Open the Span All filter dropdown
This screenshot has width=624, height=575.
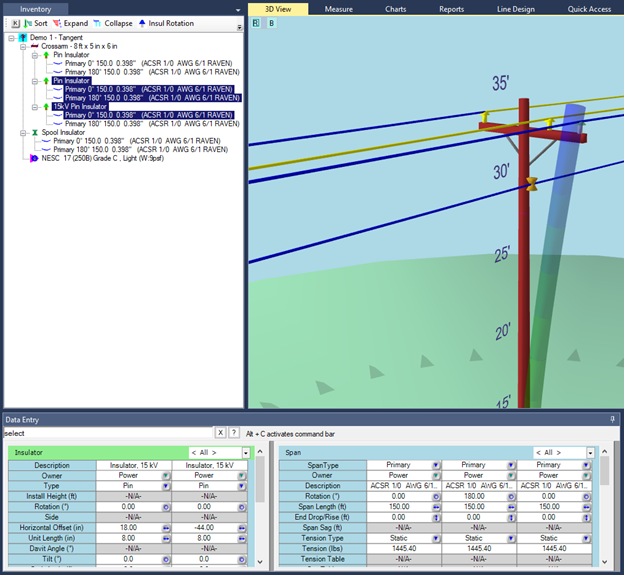[x=590, y=453]
